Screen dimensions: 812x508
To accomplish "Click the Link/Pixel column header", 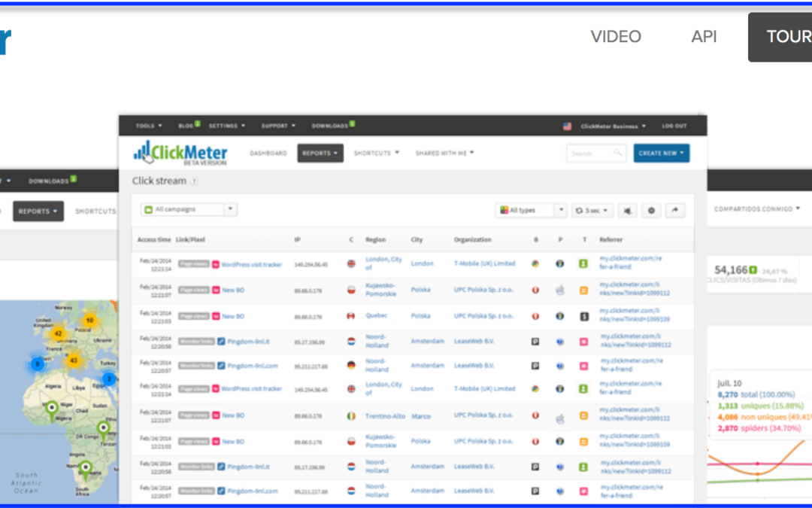I will coord(190,239).
